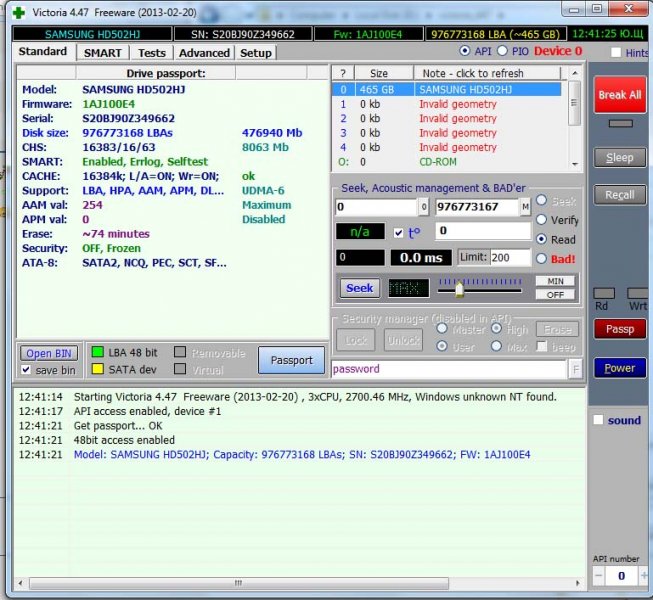
Task: Click the log scroll left arrow
Action: 21,583
